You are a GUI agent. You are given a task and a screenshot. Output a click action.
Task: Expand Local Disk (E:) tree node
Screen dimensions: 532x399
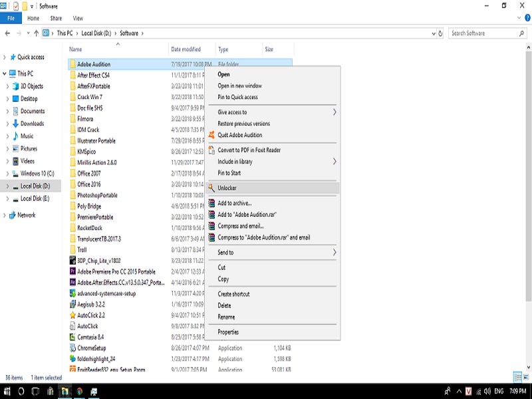point(7,199)
